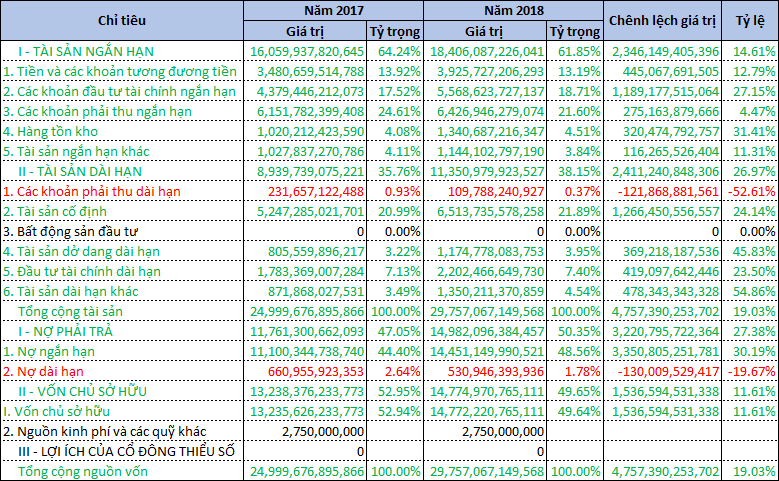Select the 'Tỷ lệ' header cell
This screenshot has height=481, width=779.
tap(750, 20)
